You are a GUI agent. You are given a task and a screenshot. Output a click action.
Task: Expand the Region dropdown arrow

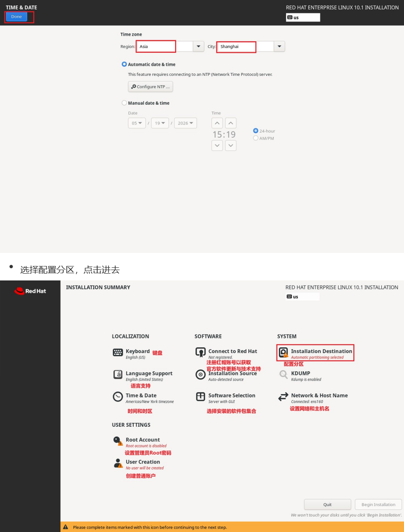[198, 47]
